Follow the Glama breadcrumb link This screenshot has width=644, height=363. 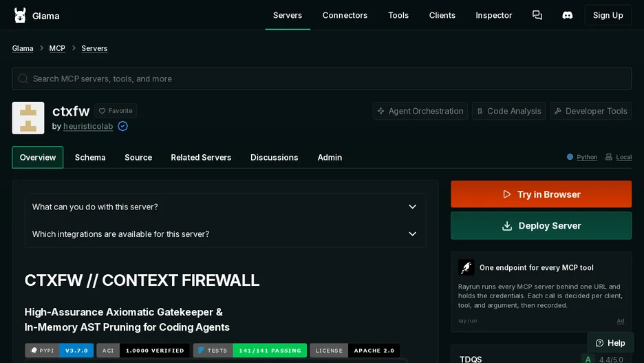[23, 48]
